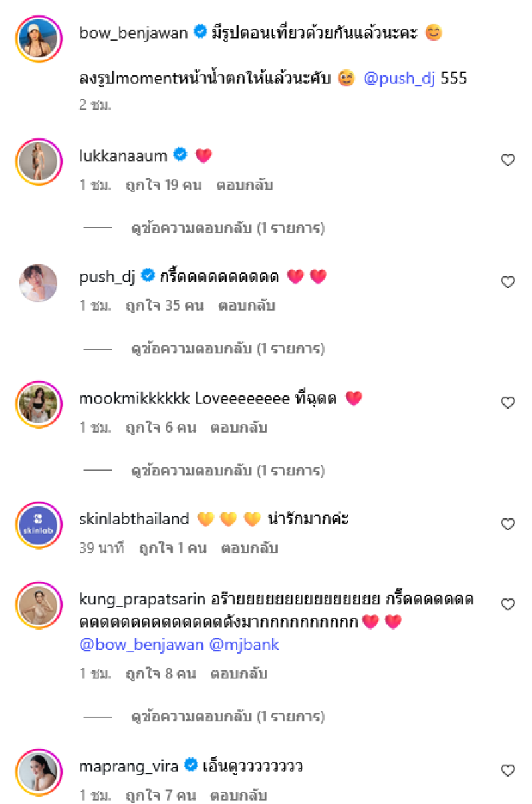Like kung_prapatsarin's comment with the heart icon
The image size is (532, 804).
[x=507, y=604]
